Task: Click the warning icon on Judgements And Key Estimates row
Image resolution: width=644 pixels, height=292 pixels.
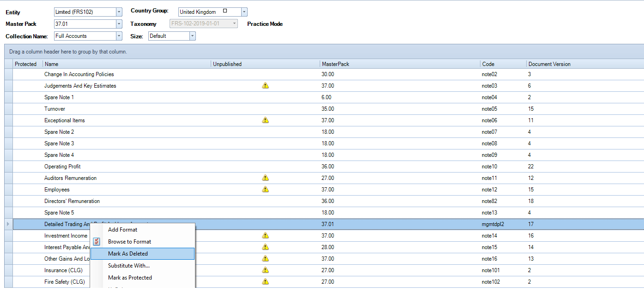Action: coord(265,85)
